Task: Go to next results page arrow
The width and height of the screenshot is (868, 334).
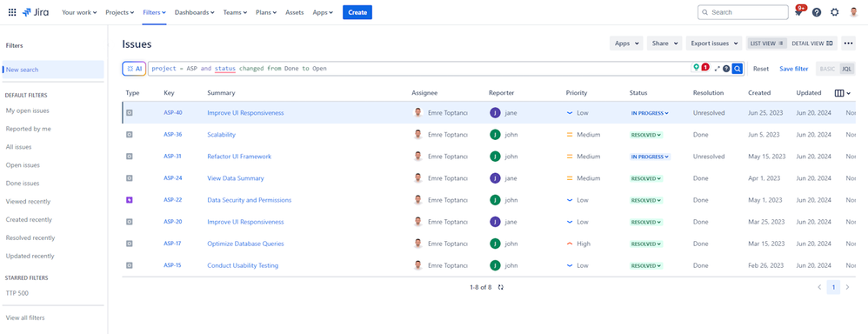Action: pyautogui.click(x=847, y=287)
